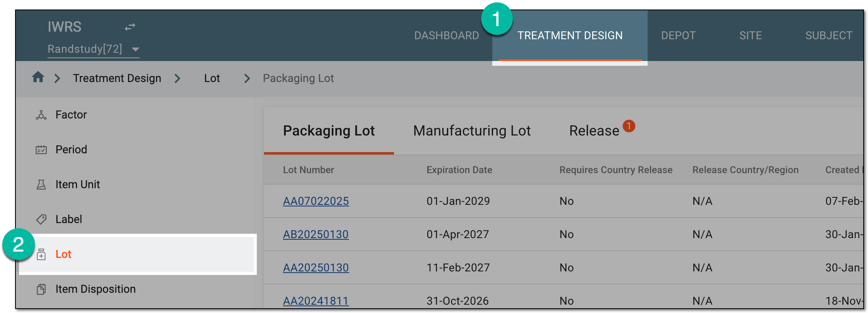Open lot number AB20250130 link

316,235
